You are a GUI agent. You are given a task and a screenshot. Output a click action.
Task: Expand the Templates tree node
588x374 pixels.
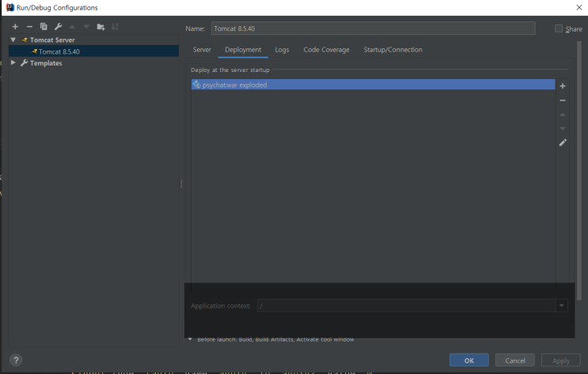13,62
